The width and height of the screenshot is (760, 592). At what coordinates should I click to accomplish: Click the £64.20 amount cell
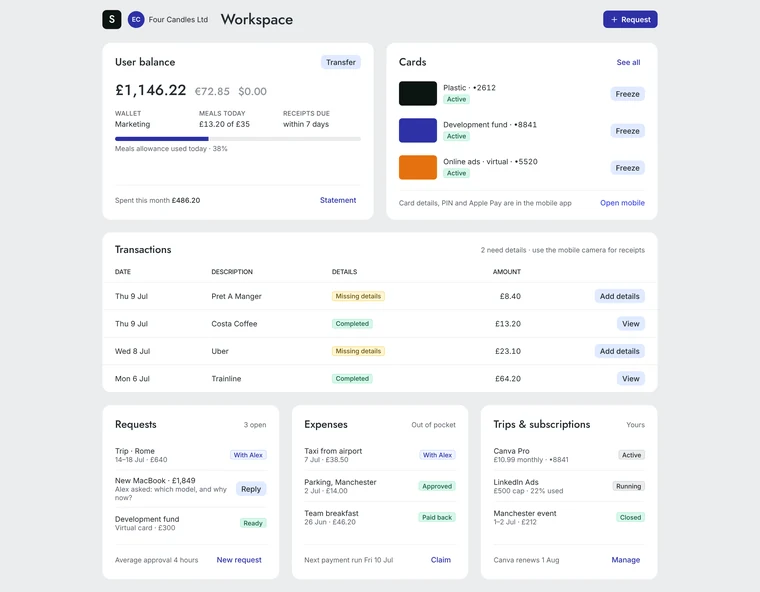(507, 378)
